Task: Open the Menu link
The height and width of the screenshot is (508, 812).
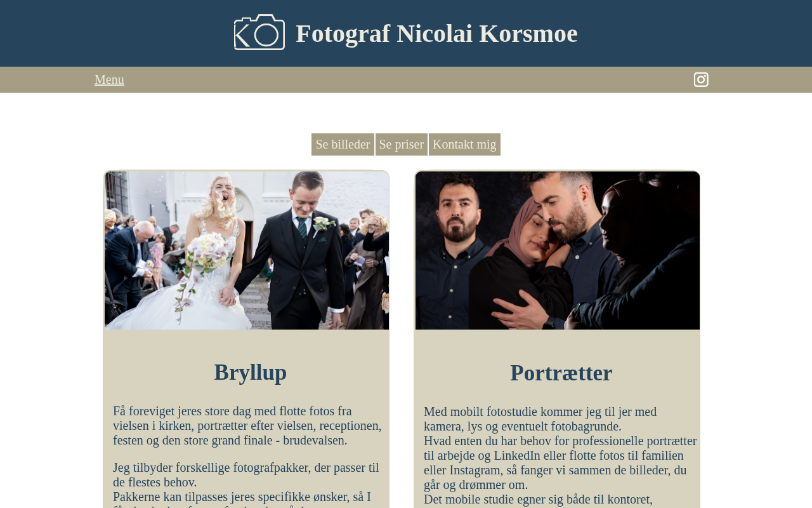Action: [x=109, y=79]
